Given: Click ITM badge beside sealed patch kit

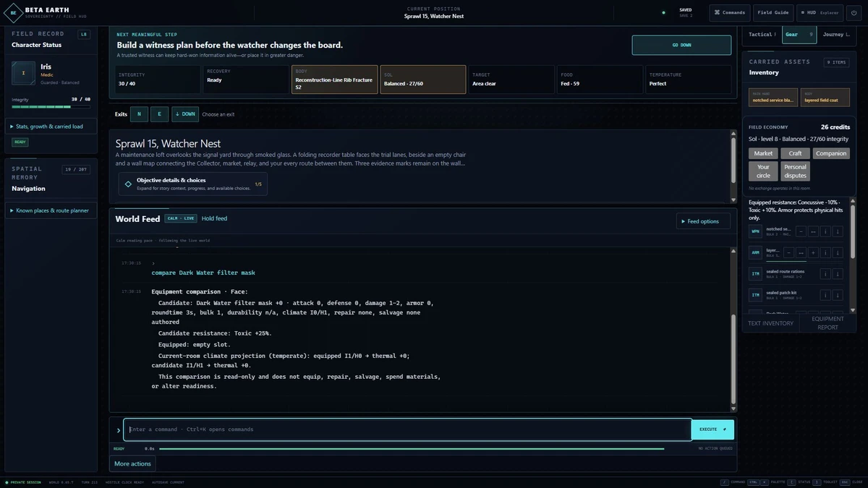Looking at the screenshot, I should coord(755,295).
